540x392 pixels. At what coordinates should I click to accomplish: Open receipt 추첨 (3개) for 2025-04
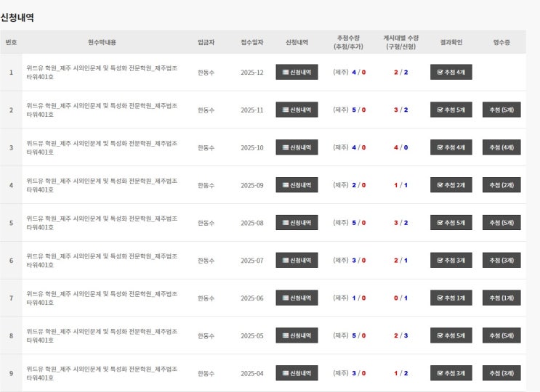501,373
